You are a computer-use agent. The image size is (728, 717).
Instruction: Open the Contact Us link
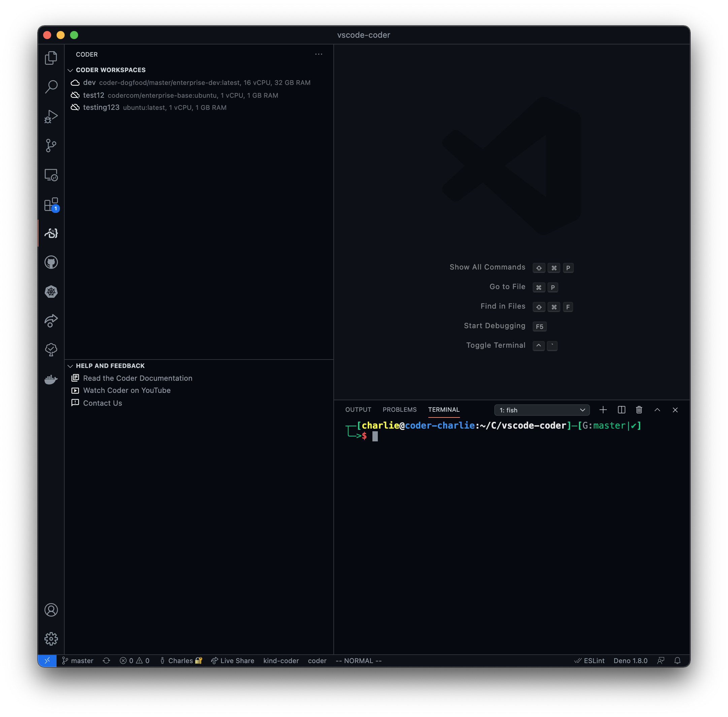(199, 403)
